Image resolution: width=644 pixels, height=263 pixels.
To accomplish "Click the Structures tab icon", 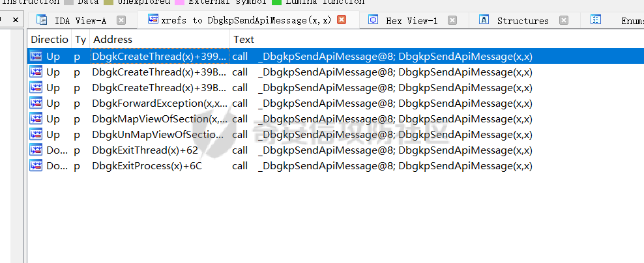I will point(484,20).
